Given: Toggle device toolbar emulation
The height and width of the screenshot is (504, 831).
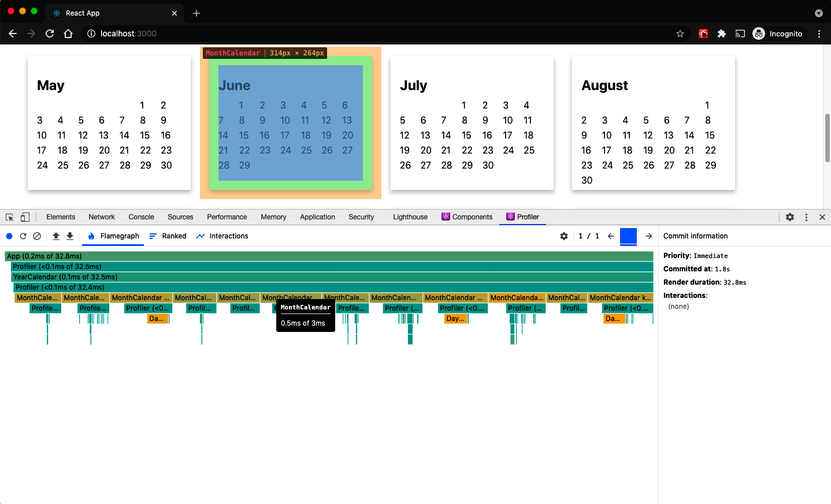Looking at the screenshot, I should coord(25,217).
